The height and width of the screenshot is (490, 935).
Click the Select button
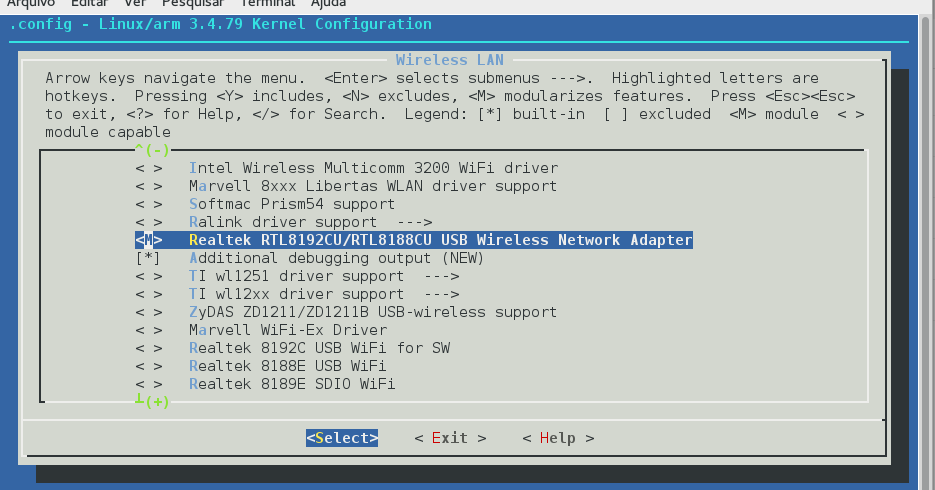(x=342, y=438)
